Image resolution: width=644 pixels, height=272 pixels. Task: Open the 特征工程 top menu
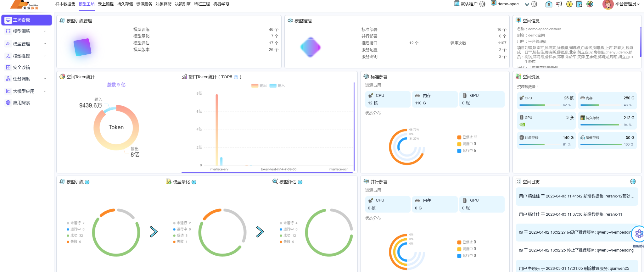tap(202, 4)
